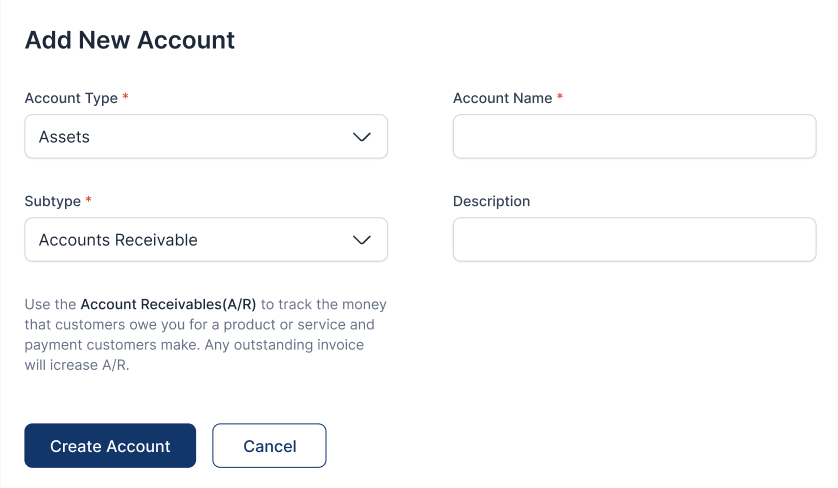Click the "Subtype" field label
Image resolution: width=838 pixels, height=488 pixels.
(52, 201)
